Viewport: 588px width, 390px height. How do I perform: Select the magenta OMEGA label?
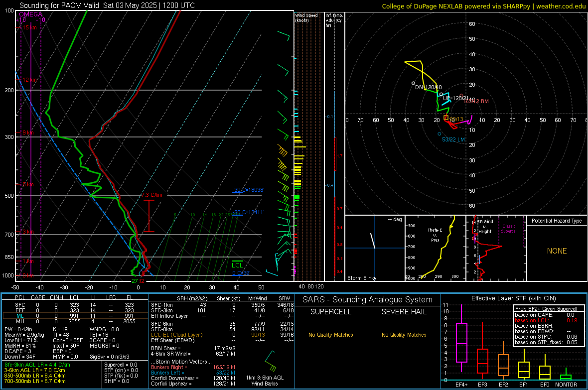(31, 14)
